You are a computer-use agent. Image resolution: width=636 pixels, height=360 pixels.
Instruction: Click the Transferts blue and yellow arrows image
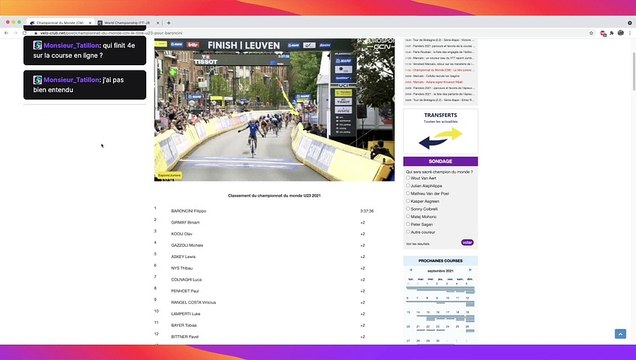click(x=440, y=138)
